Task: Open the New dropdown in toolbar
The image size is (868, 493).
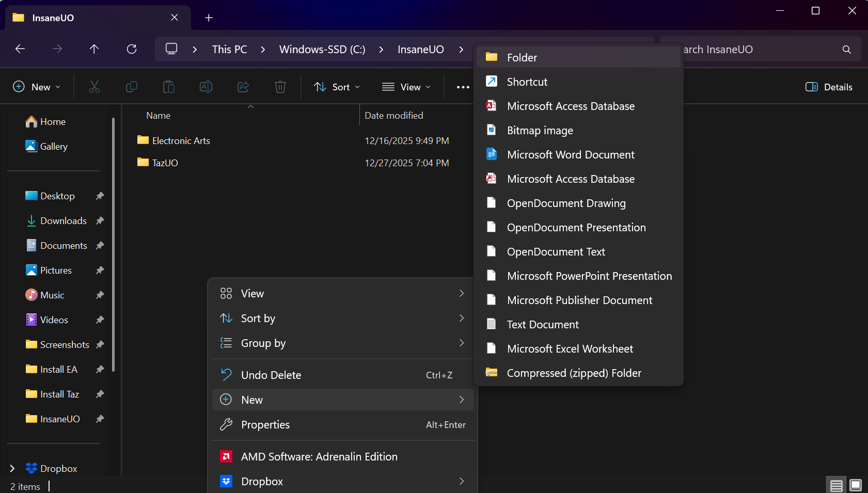Action: [37, 87]
